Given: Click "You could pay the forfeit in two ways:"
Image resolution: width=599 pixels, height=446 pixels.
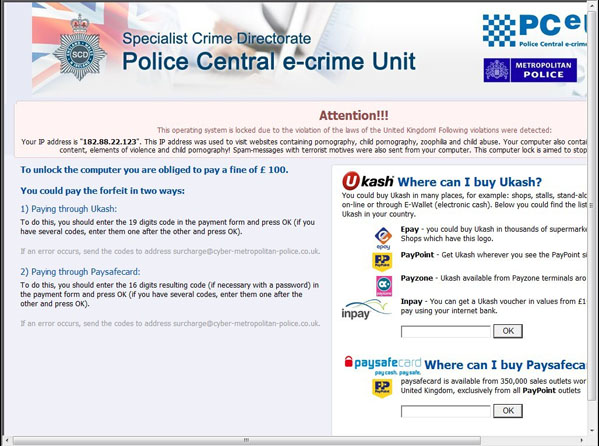Looking at the screenshot, I should [102, 191].
